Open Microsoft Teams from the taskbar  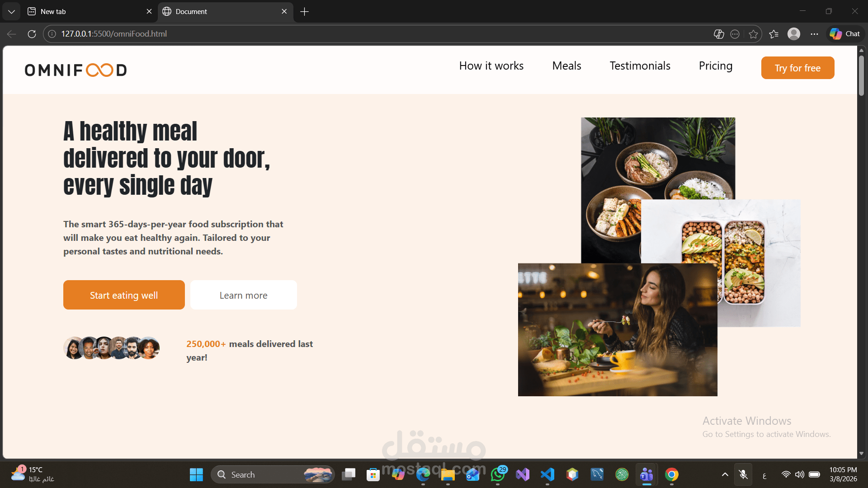(x=646, y=474)
